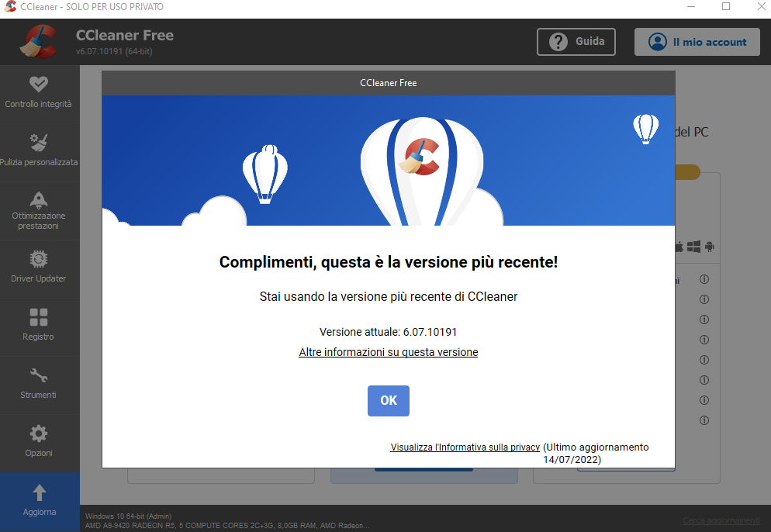The height and width of the screenshot is (532, 771).
Task: Click the Apple platform icon behind dialog
Action: tap(679, 247)
